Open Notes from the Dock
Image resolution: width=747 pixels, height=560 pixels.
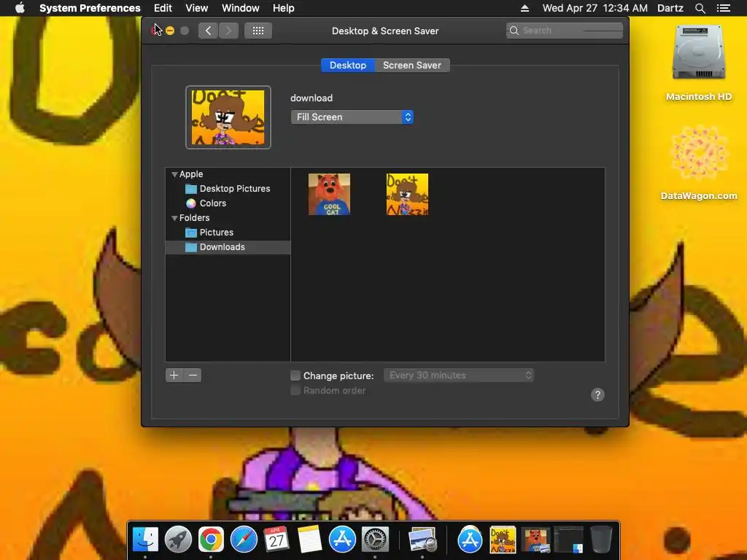[309, 540]
